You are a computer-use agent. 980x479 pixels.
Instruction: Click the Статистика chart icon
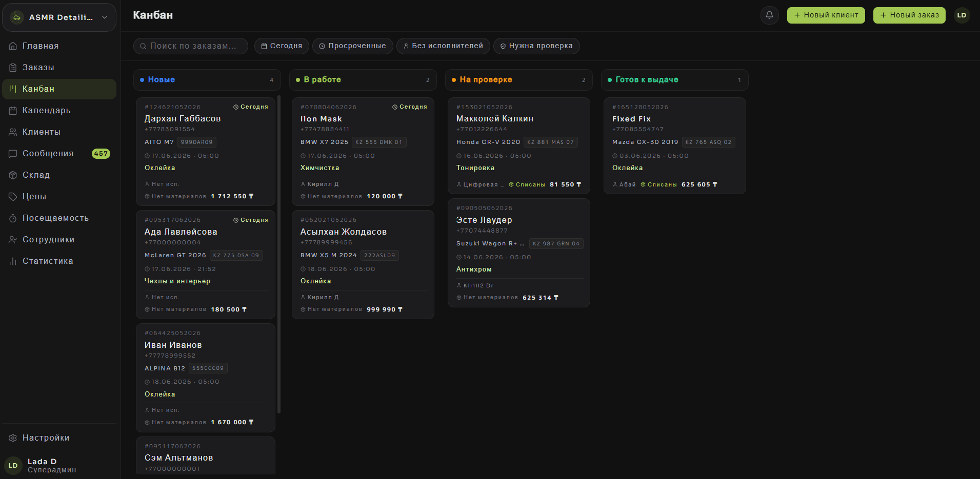[x=13, y=261]
